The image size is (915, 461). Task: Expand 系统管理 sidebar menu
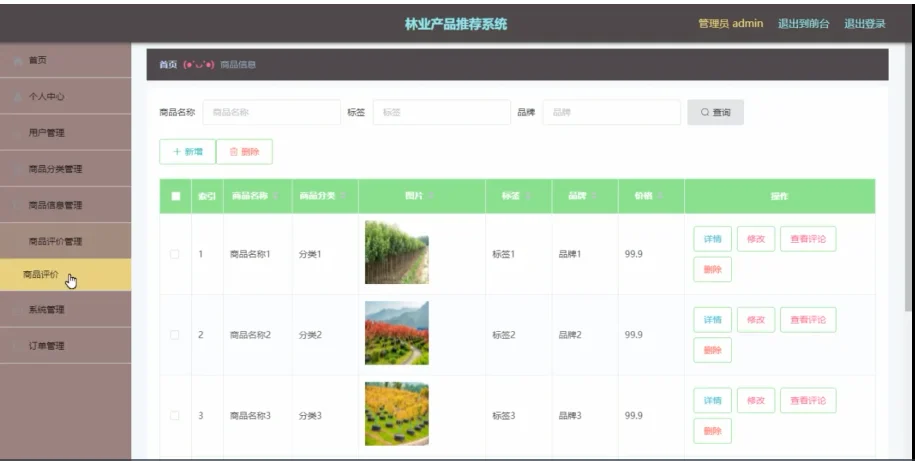[x=65, y=310]
